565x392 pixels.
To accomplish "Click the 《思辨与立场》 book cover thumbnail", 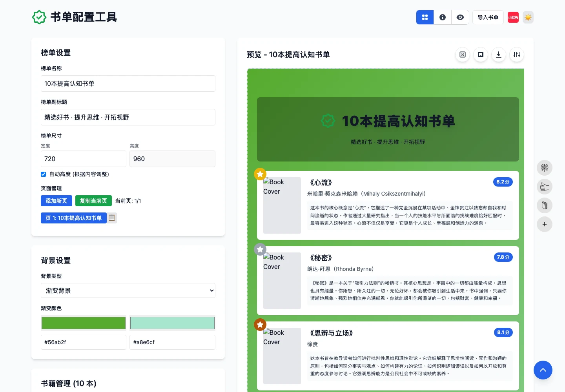I will pos(282,356).
